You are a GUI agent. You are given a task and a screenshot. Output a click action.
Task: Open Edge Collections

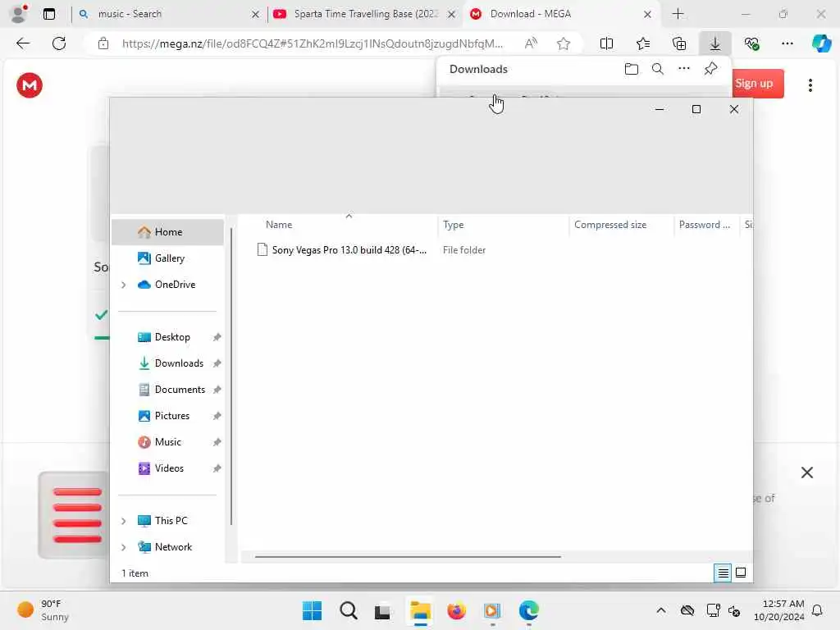678,43
